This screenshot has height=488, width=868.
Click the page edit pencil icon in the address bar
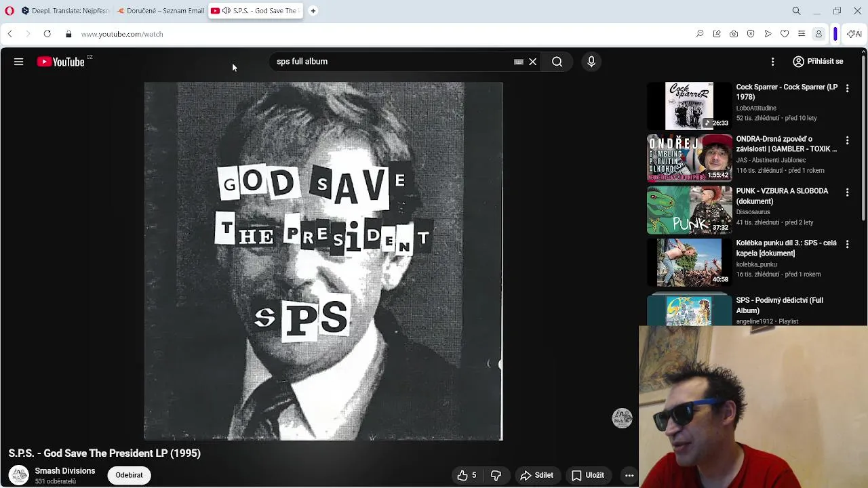tap(717, 34)
